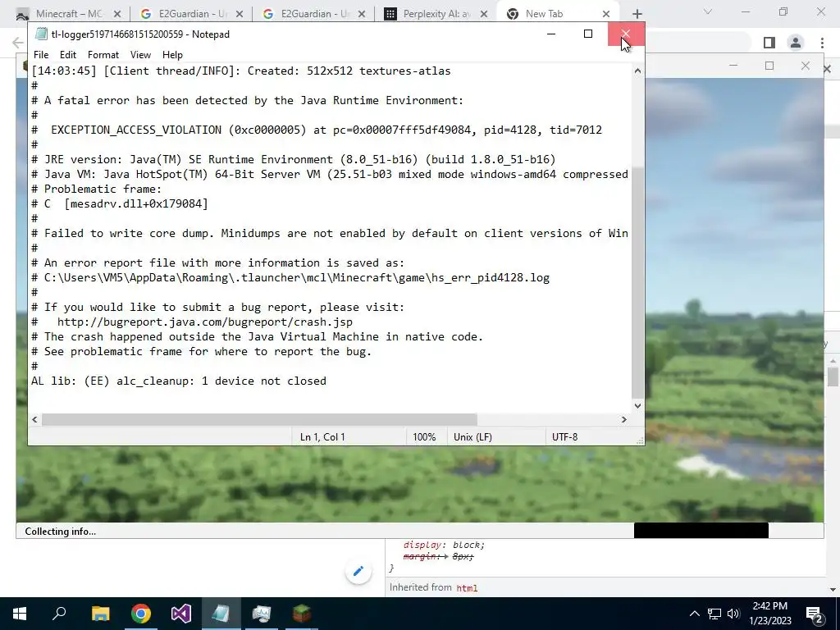The width and height of the screenshot is (840, 630).
Task: Switch to the Perplexity AI tab
Action: (436, 14)
